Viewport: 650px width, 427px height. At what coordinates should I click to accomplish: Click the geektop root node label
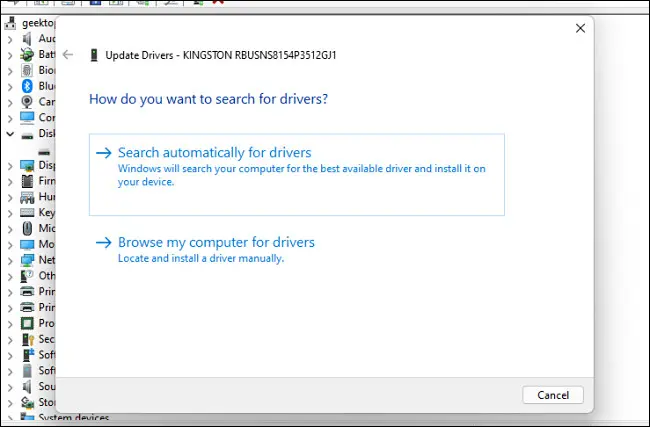(x=38, y=23)
